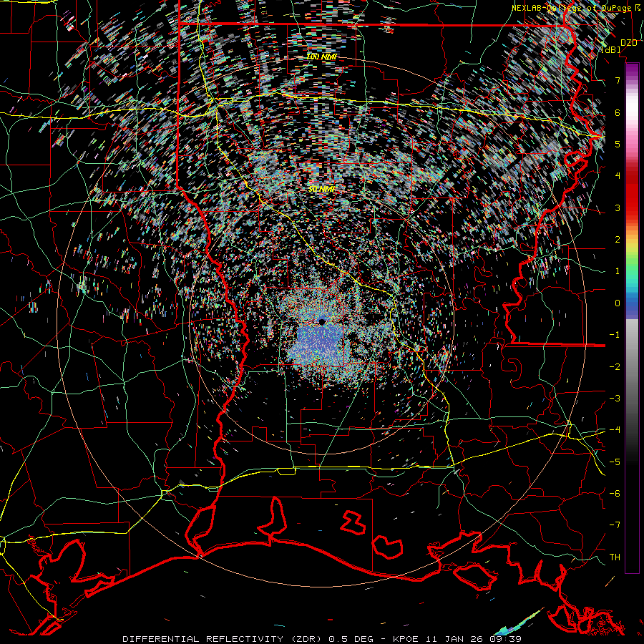Click the -6 value on the color scale
Image resolution: width=644 pixels, height=644 pixels.
615,494
